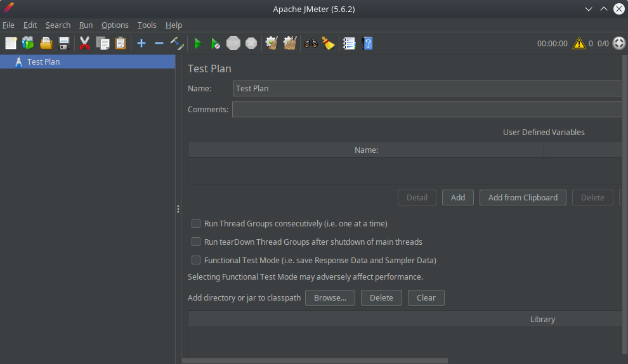Screen dimensions: 628x364
Task: Click the Paste clipboard icon
Action: point(121,43)
